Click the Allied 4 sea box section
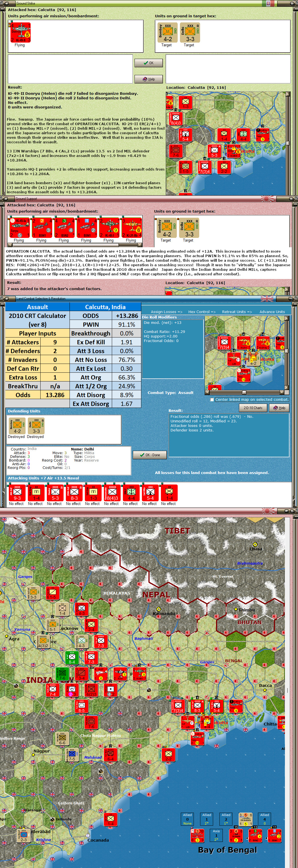Image resolution: width=298 pixels, height=868 pixels. point(265,819)
